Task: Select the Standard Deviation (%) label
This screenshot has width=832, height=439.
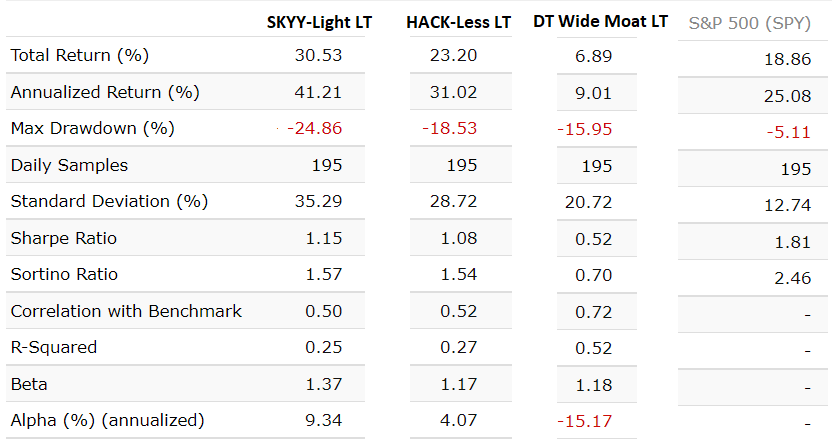Action: click(x=109, y=201)
